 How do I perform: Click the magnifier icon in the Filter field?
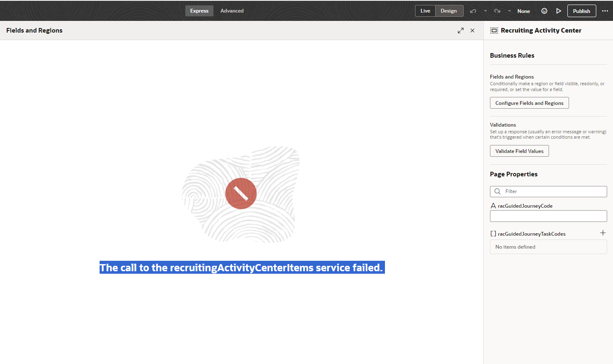[497, 191]
